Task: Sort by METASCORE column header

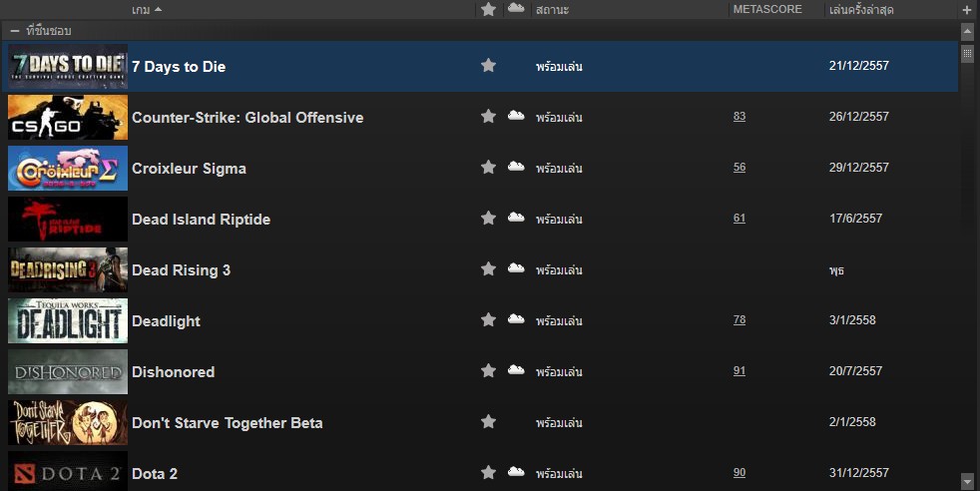Action: (x=767, y=9)
